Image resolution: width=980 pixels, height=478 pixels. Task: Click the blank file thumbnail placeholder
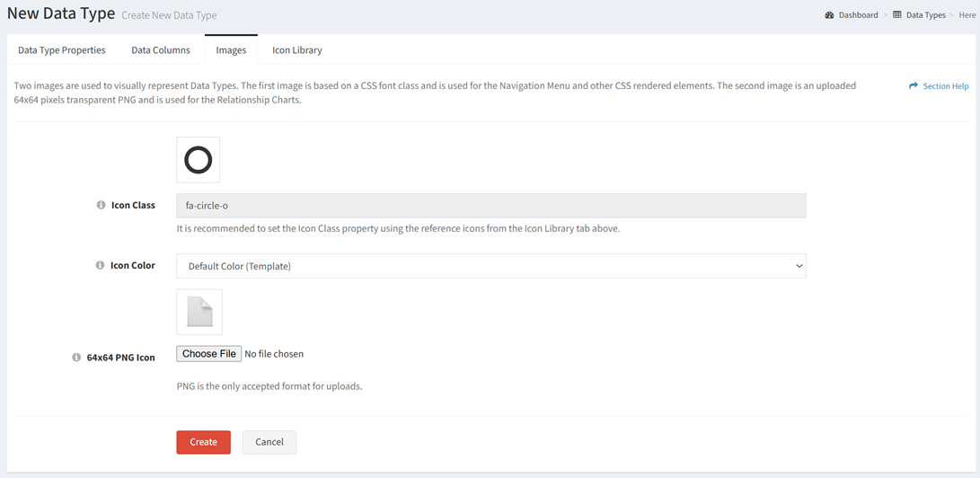click(199, 312)
